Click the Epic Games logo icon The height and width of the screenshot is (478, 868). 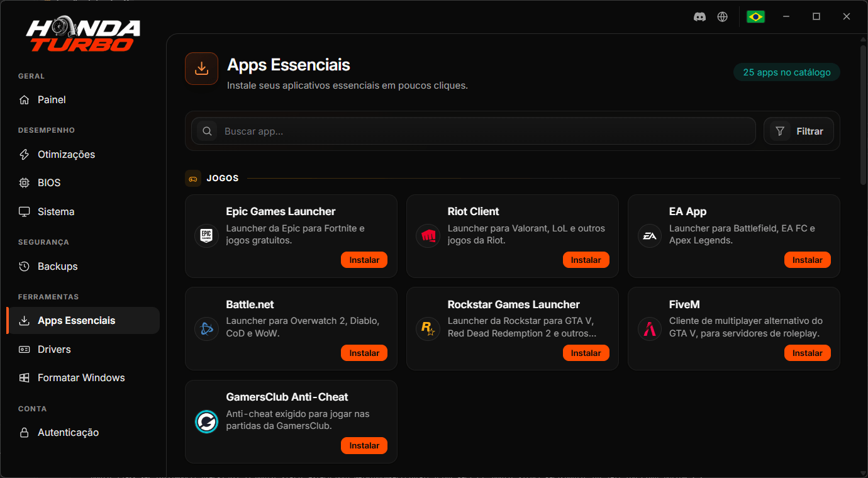(207, 236)
